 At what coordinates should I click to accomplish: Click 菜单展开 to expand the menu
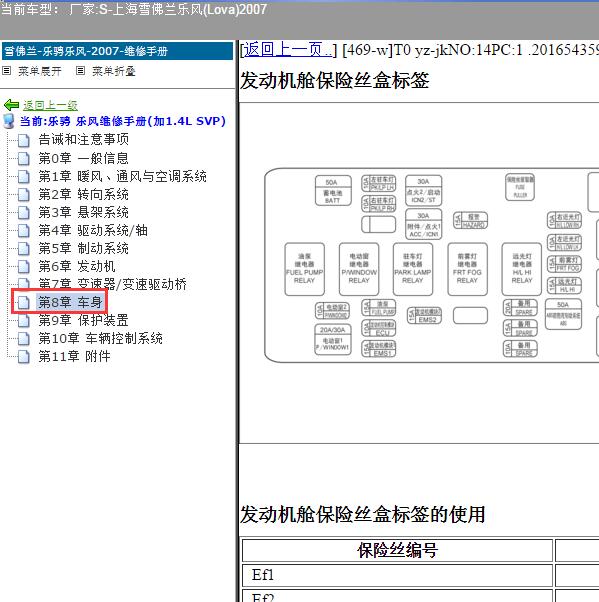(40, 71)
